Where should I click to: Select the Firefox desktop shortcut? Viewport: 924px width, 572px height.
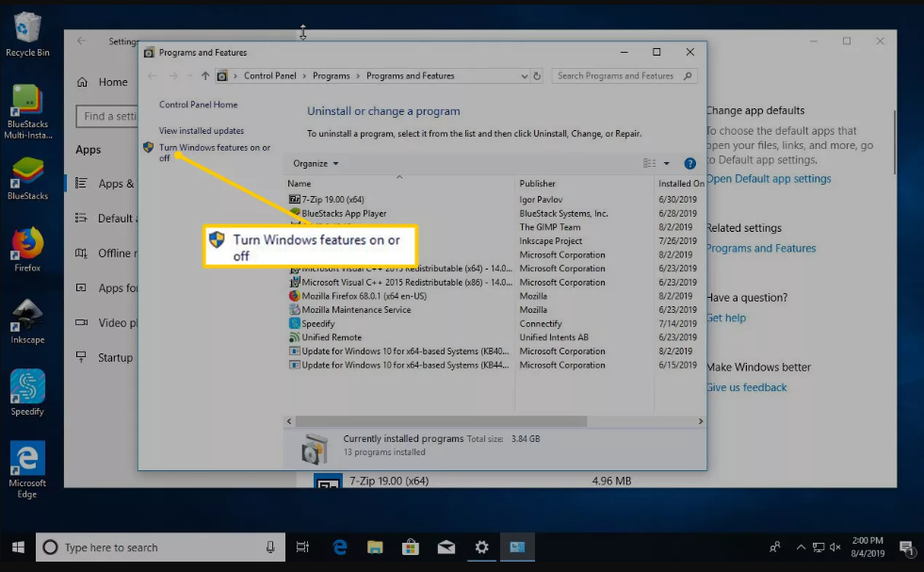coord(27,250)
